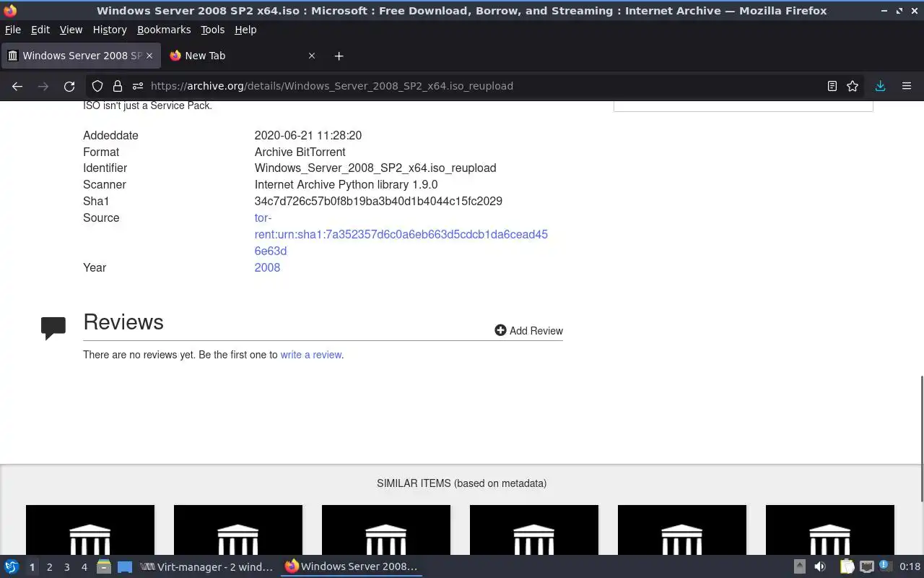Click SIMILAR ITEMS heading text
This screenshot has height=578, width=924.
[x=461, y=483]
